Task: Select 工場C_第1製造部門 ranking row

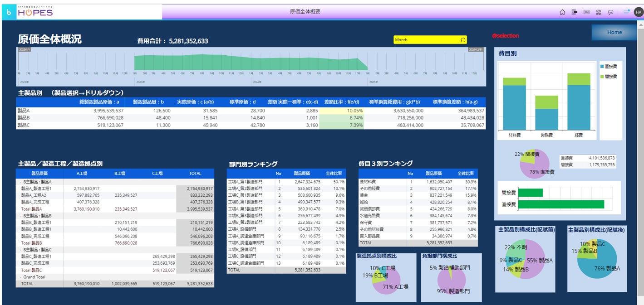Action: [287, 195]
